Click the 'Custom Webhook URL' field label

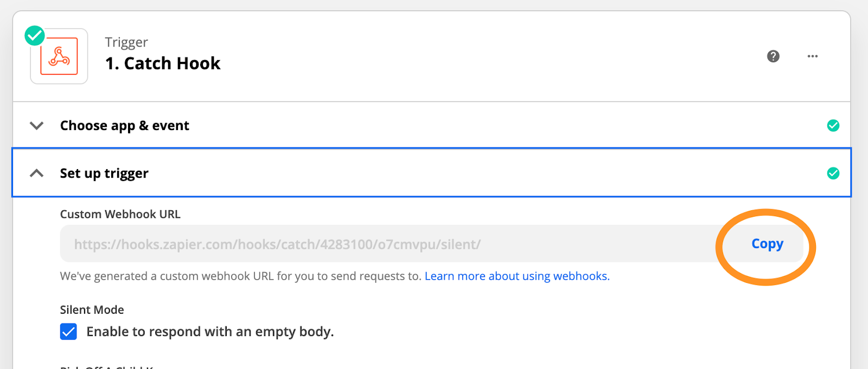point(120,214)
